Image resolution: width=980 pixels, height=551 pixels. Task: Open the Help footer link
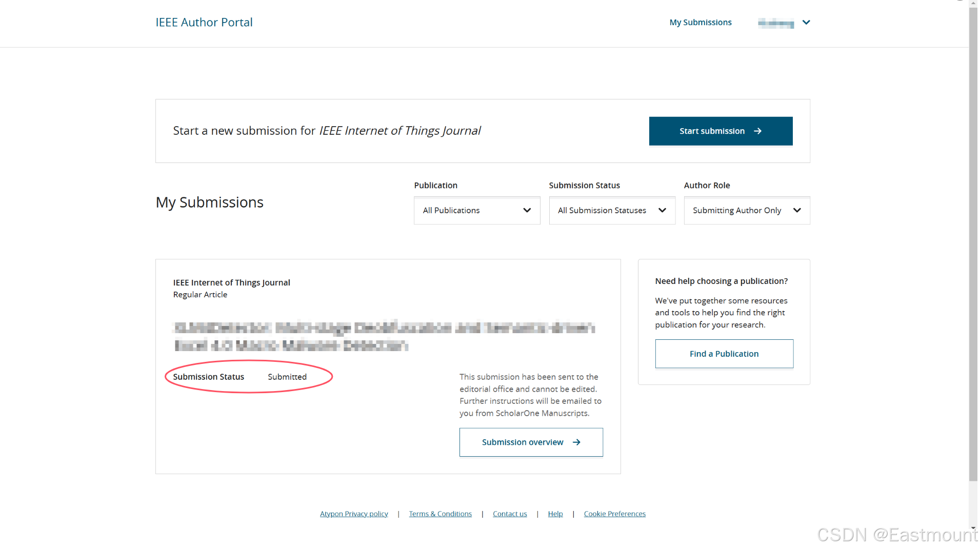[x=555, y=514]
